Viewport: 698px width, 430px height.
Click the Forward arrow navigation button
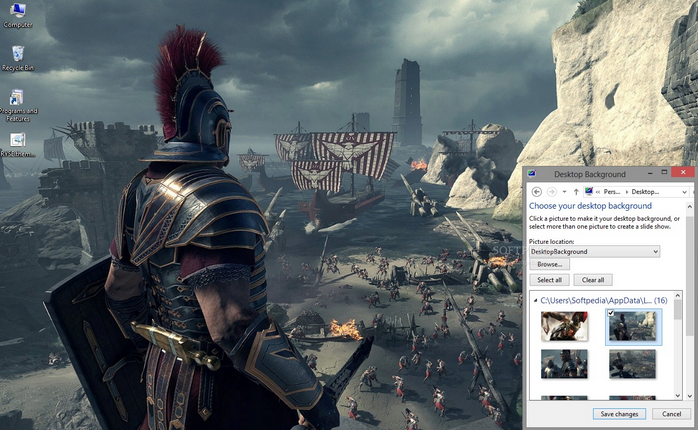[552, 192]
